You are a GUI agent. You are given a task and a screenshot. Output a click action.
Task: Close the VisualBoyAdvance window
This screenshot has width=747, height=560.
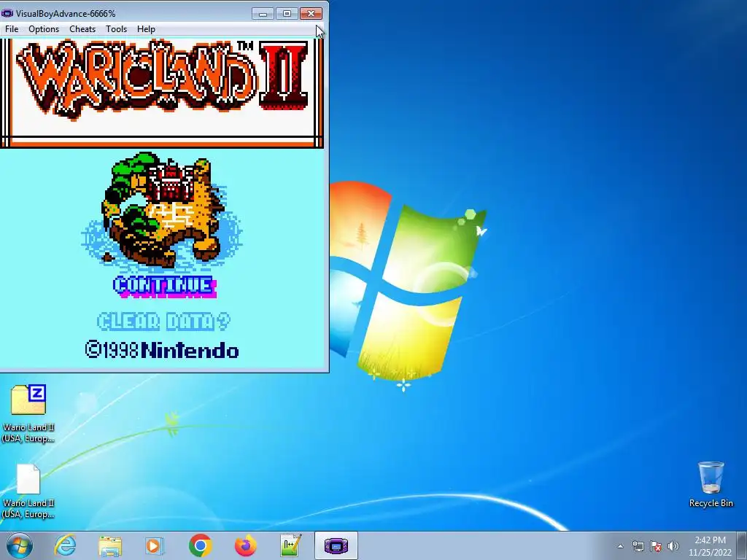pos(311,13)
